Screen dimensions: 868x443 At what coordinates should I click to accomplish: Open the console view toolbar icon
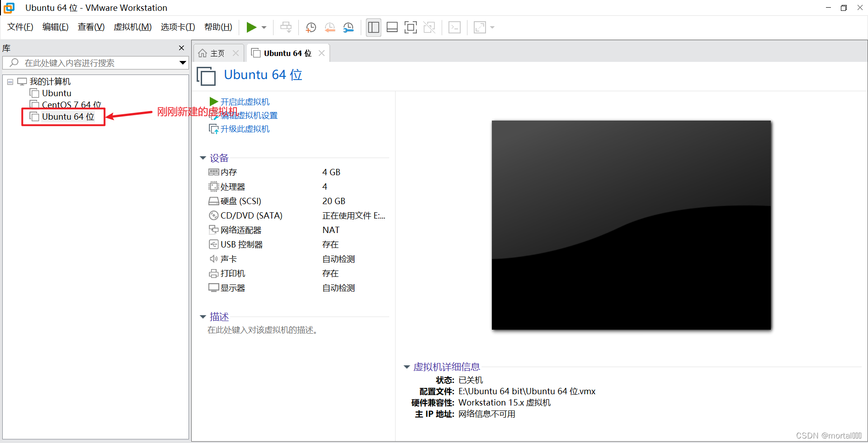click(454, 28)
